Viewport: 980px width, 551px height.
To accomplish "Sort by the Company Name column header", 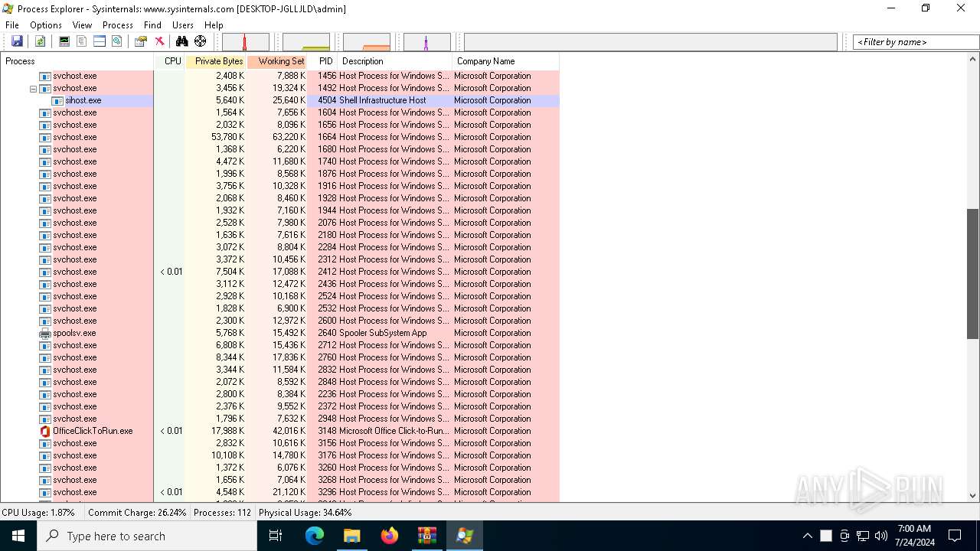I will click(x=506, y=61).
